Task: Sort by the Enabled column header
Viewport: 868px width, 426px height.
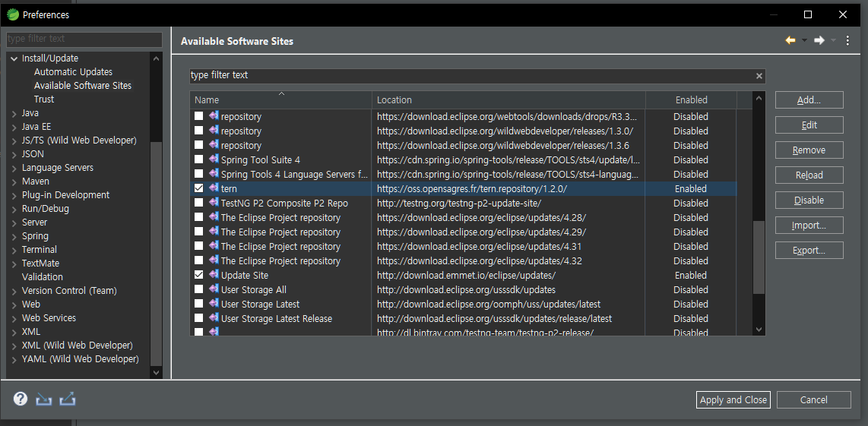Action: click(691, 100)
